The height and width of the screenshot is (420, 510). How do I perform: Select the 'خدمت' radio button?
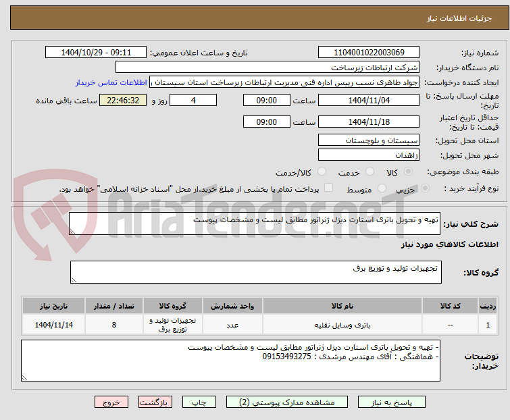pyautogui.click(x=369, y=172)
